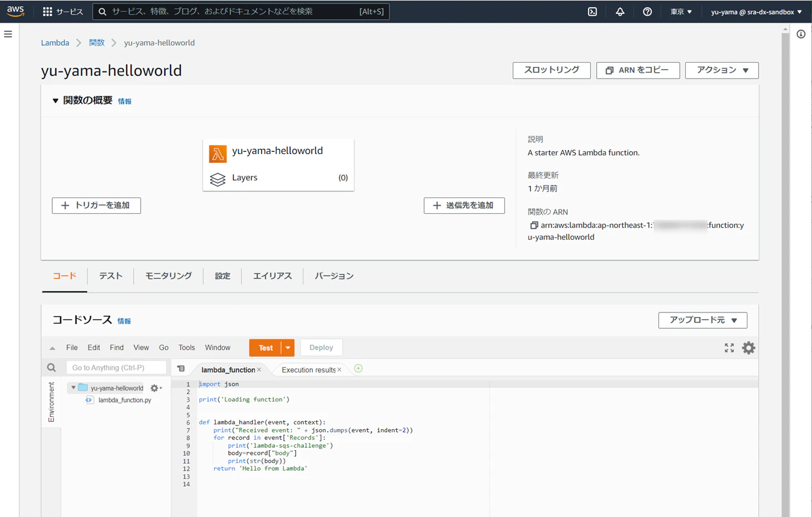Click the 送信先を追加 button

tap(464, 206)
